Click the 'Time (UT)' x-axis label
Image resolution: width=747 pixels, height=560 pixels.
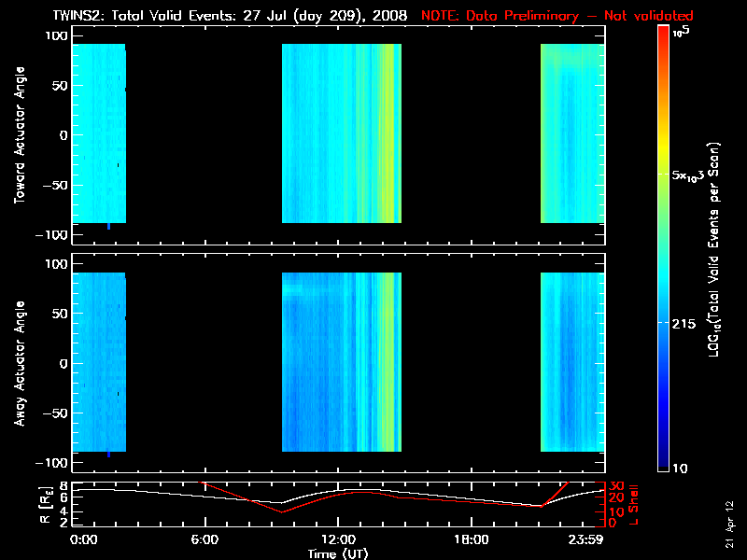click(x=341, y=553)
